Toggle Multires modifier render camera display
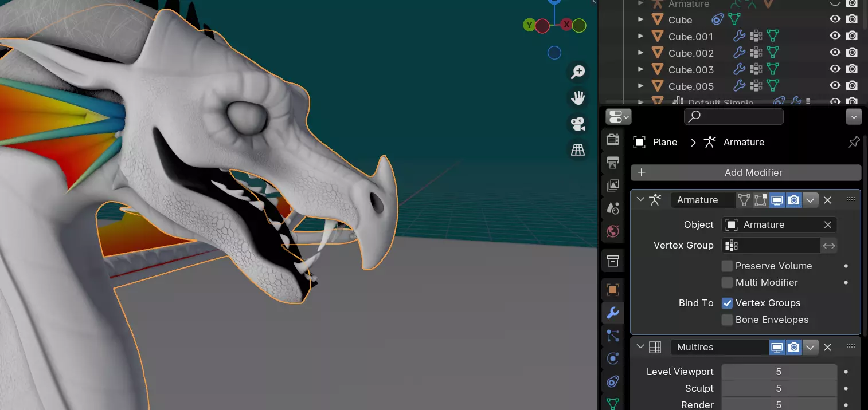 click(794, 347)
